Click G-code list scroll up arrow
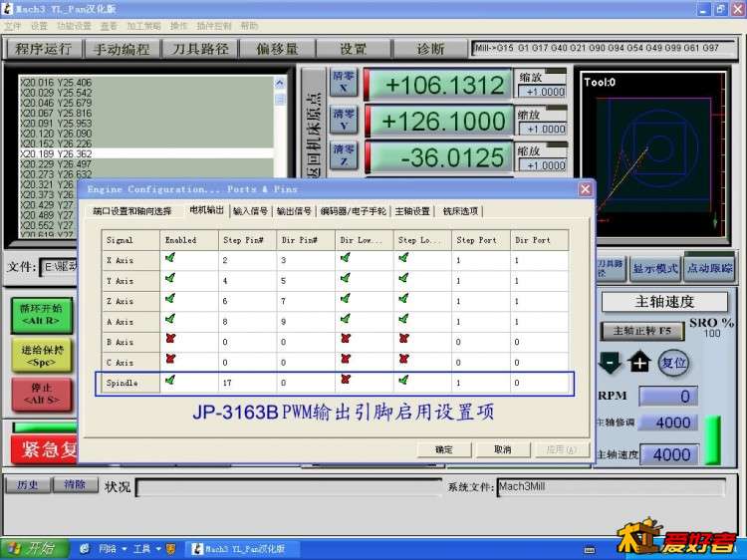747x560 pixels. [280, 83]
